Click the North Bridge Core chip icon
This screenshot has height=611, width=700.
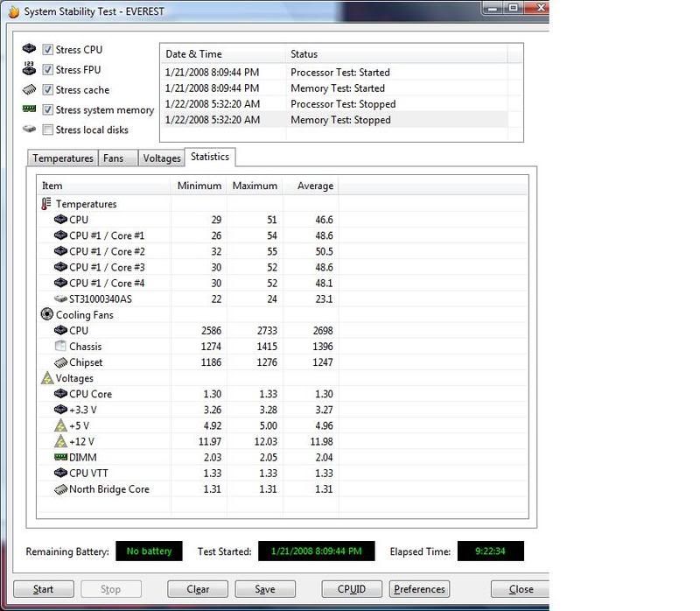(x=60, y=489)
